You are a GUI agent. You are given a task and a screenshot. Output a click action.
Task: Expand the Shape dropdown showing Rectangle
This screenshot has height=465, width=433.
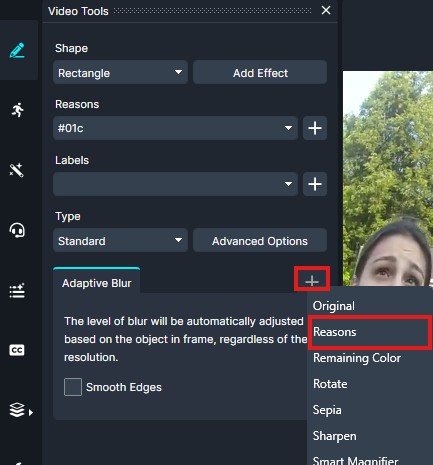coord(120,72)
